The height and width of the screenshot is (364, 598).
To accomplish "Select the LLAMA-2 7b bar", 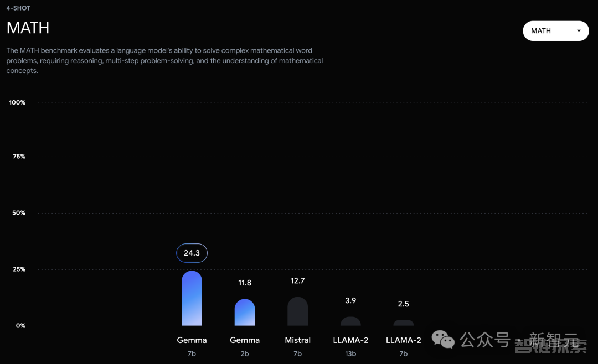I will click(x=404, y=323).
